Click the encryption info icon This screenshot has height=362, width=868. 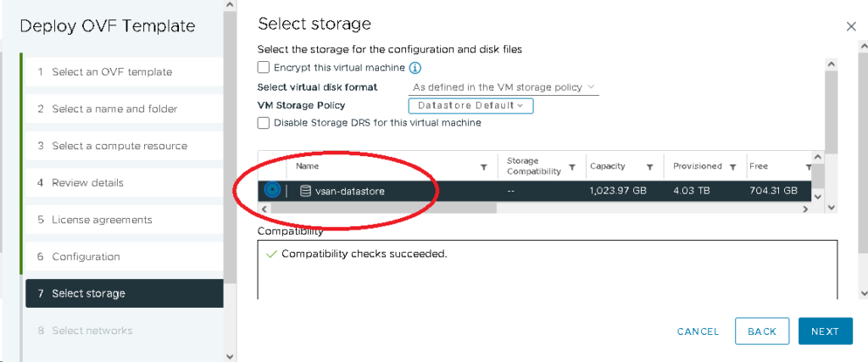pyautogui.click(x=416, y=68)
